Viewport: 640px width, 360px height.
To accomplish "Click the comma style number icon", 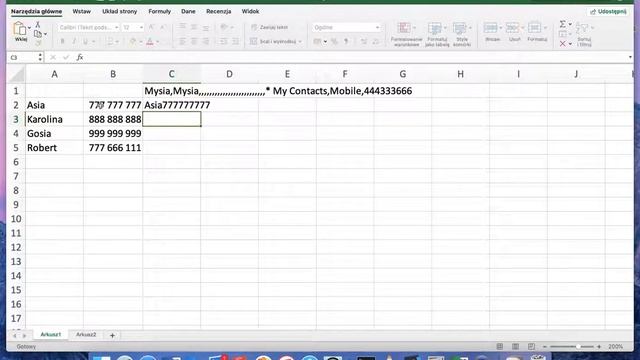I will [346, 42].
